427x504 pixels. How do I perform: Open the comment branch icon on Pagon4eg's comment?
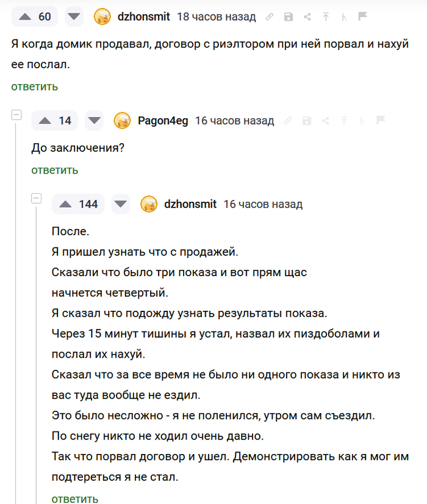click(361, 121)
